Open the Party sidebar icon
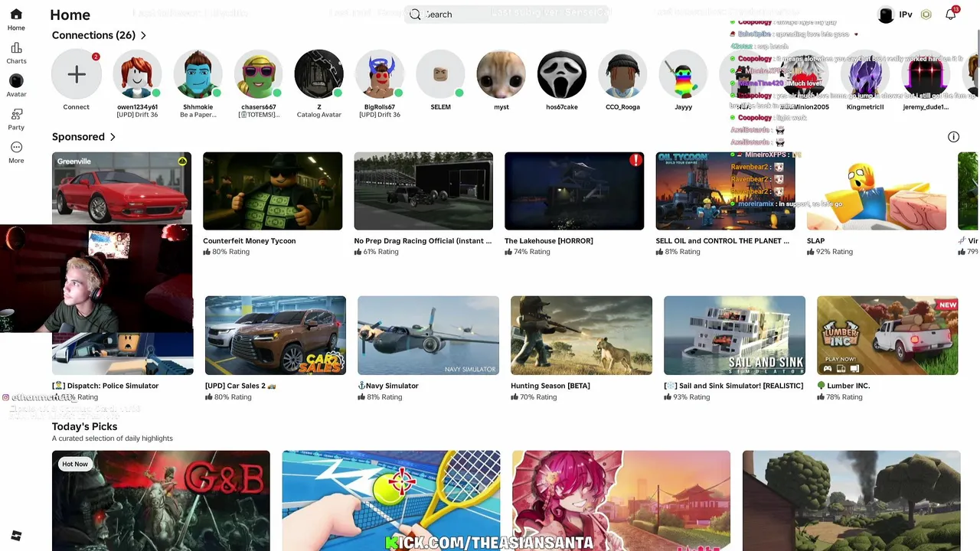Screen dimensions: 980x551 click(x=16, y=114)
